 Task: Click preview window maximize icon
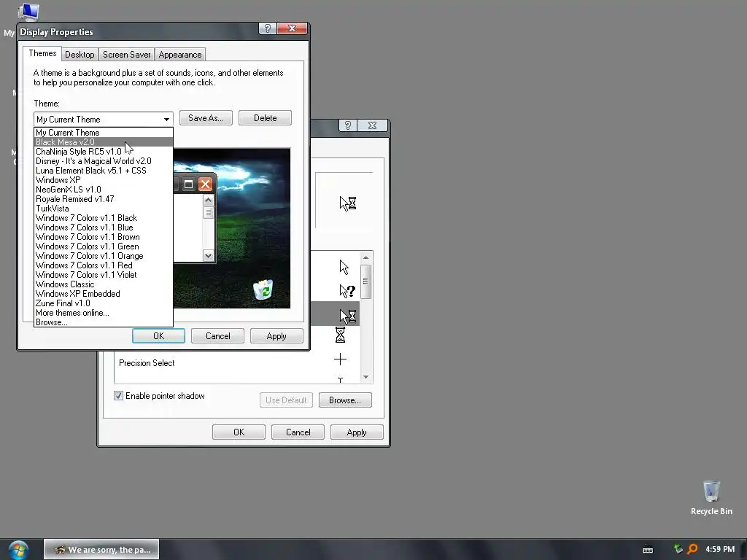189,184
